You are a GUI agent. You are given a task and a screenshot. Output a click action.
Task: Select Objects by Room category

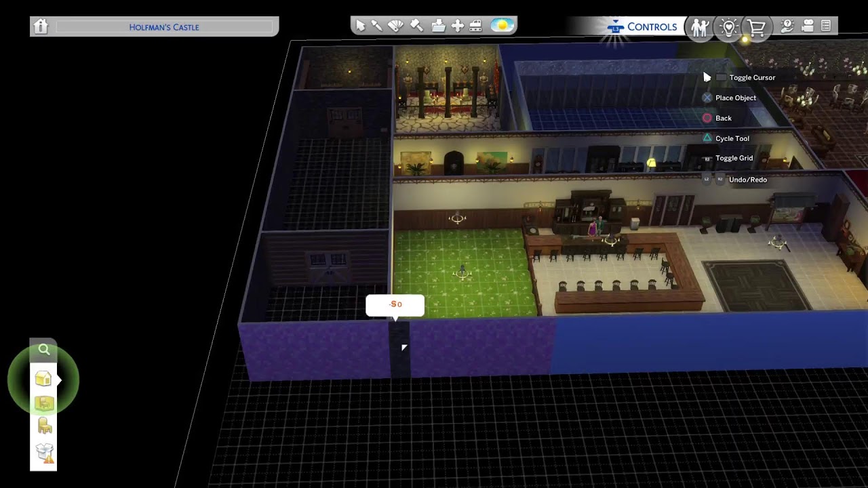[44, 403]
